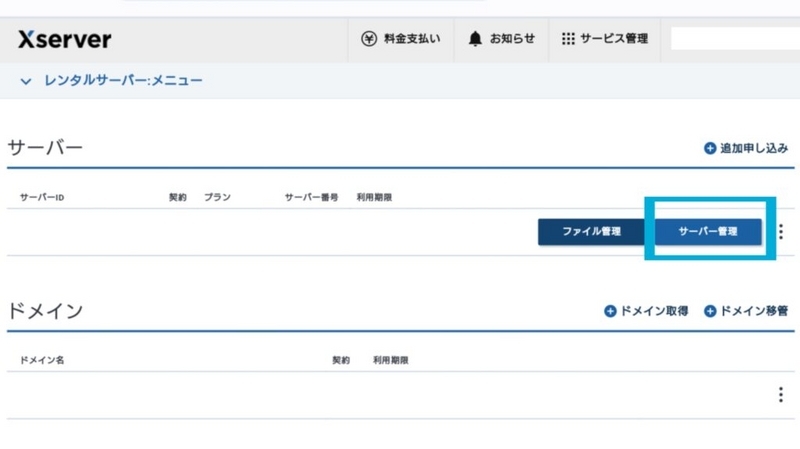Click the white search field in the header

[x=735, y=39]
